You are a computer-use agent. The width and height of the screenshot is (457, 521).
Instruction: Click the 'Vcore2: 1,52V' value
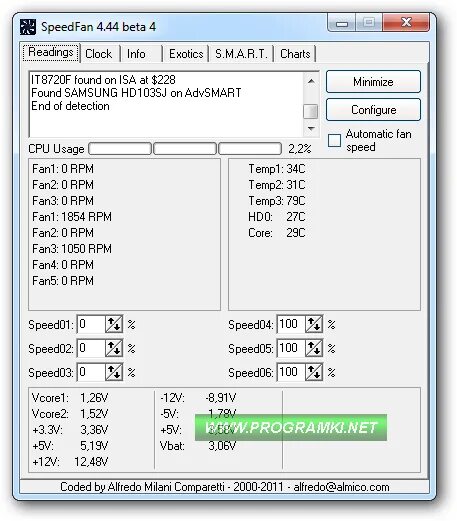coord(70,414)
